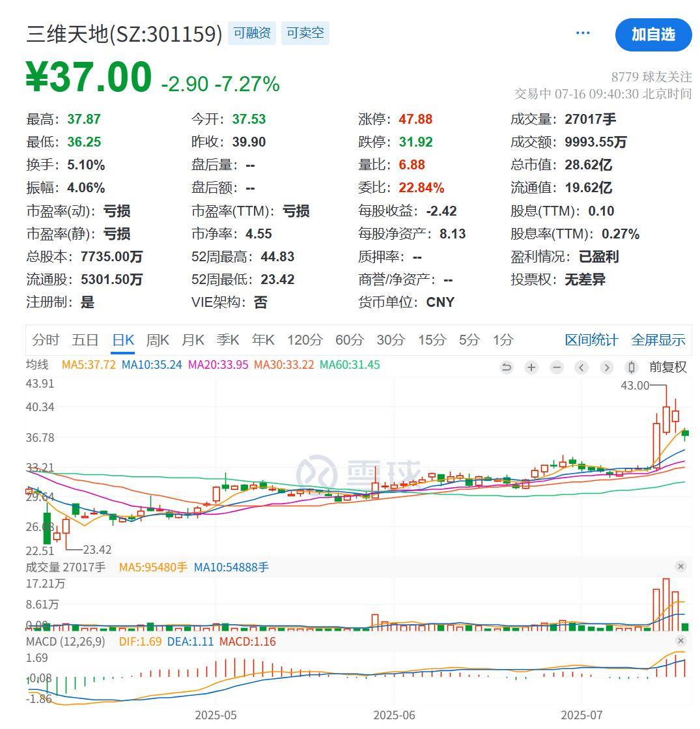Click the volume MA5:95480手 label

coord(153,567)
